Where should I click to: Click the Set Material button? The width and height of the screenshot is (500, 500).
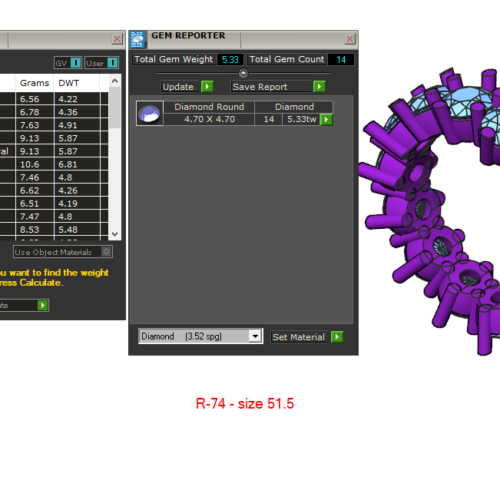300,337
